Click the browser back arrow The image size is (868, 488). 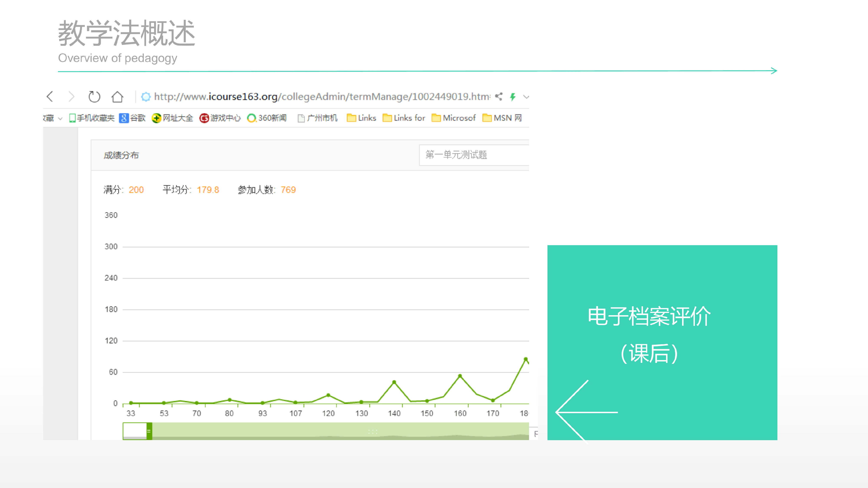tap(50, 97)
